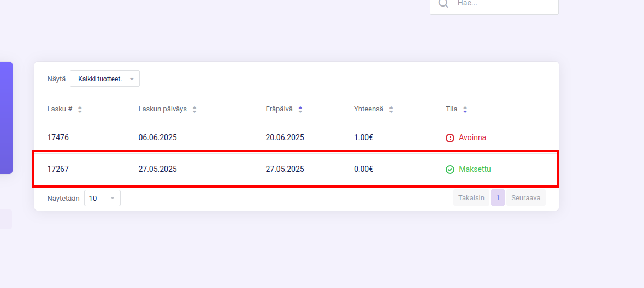Click the Avoinna status label
The image size is (644, 288).
[x=472, y=137]
